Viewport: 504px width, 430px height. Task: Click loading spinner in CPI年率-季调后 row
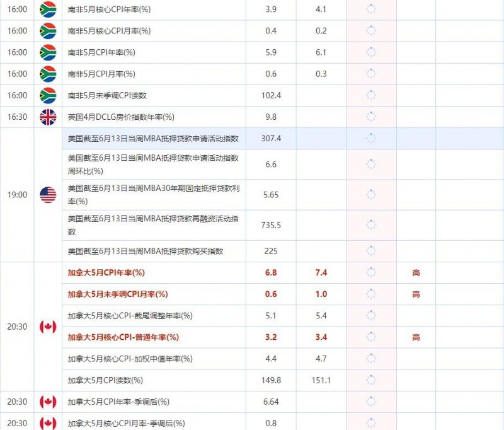click(x=371, y=402)
